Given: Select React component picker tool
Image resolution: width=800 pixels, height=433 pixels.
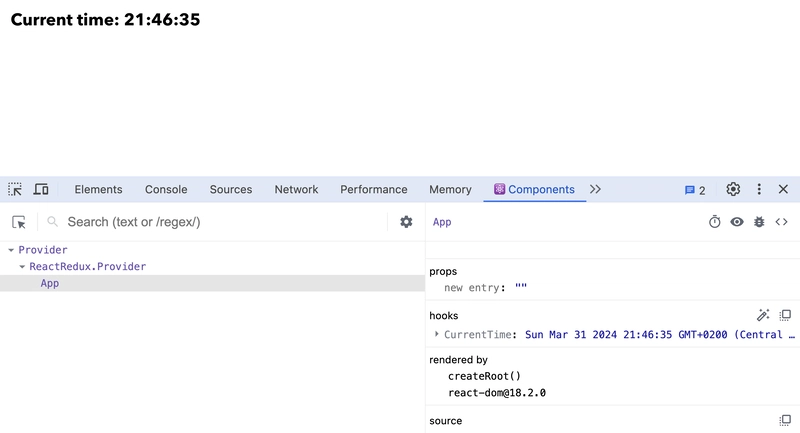Looking at the screenshot, I should (x=19, y=222).
